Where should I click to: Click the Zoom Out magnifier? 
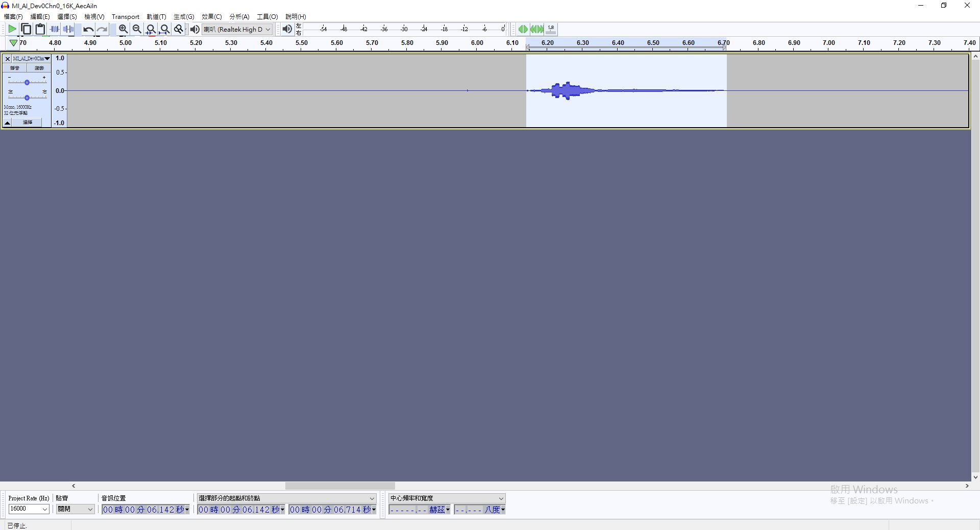pyautogui.click(x=137, y=30)
